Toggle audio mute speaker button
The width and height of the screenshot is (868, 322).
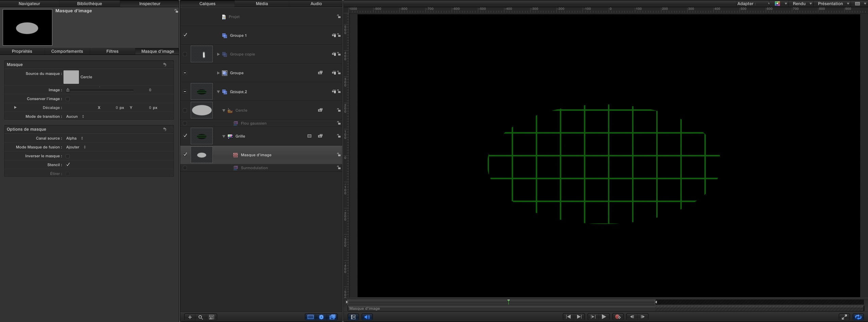(367, 317)
